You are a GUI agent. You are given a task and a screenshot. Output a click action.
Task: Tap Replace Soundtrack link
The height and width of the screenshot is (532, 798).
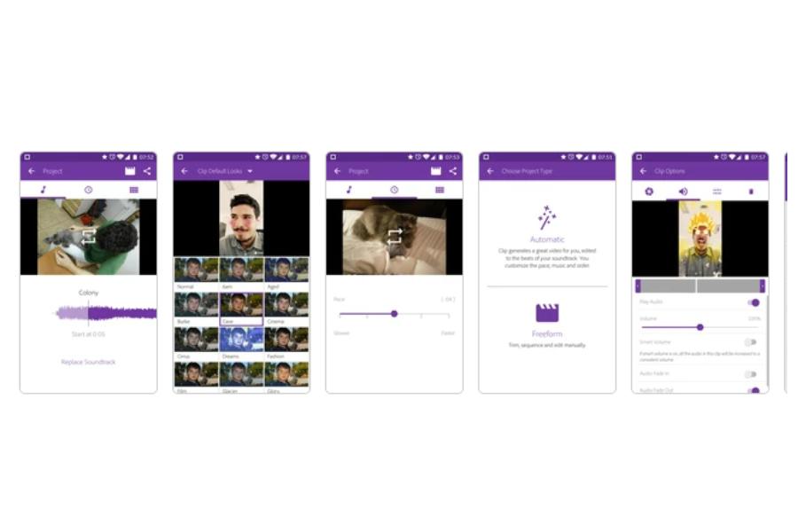coord(89,362)
